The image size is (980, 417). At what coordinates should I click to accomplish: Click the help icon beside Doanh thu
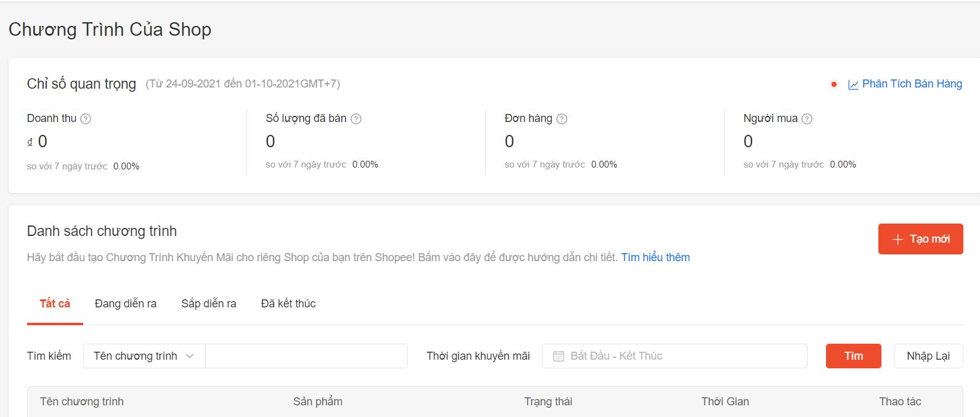(86, 119)
